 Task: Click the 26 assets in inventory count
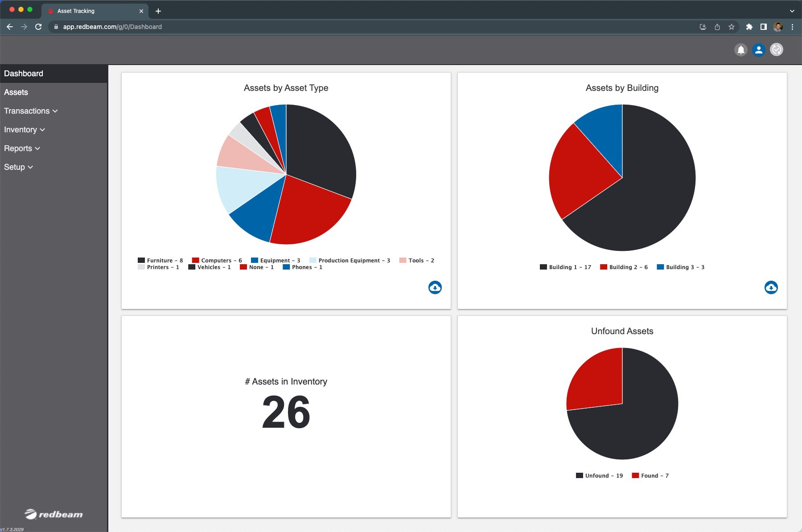pyautogui.click(x=286, y=413)
